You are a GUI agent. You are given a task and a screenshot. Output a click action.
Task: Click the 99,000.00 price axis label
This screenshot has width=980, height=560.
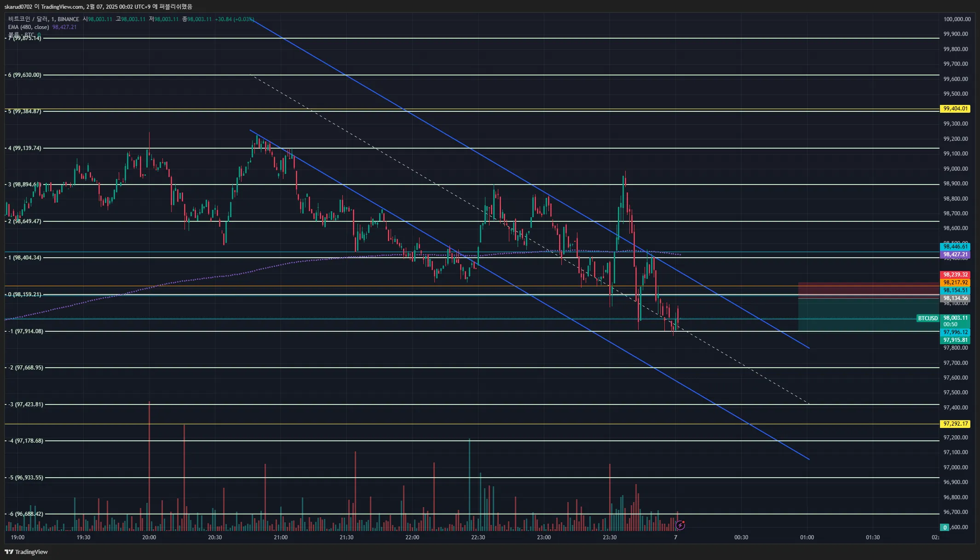coord(956,169)
